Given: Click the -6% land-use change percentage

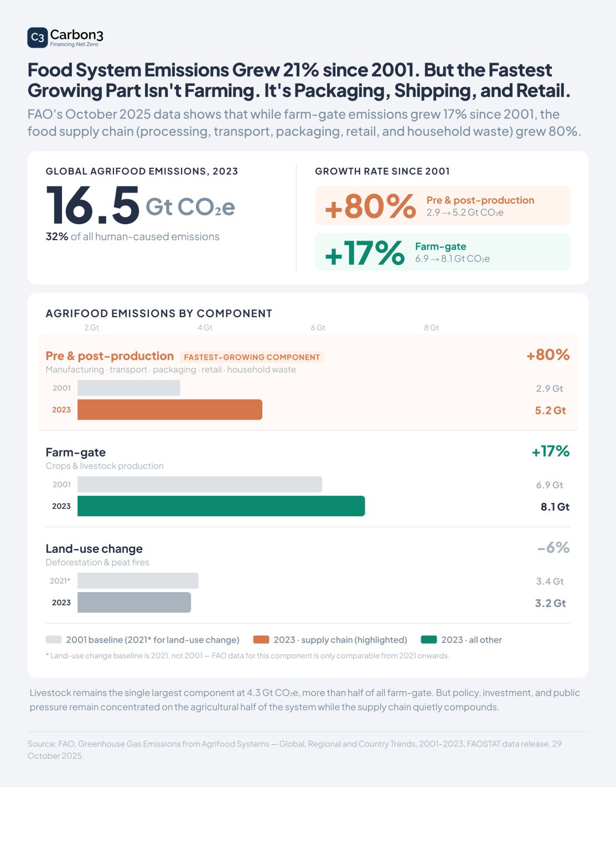Looking at the screenshot, I should [553, 547].
